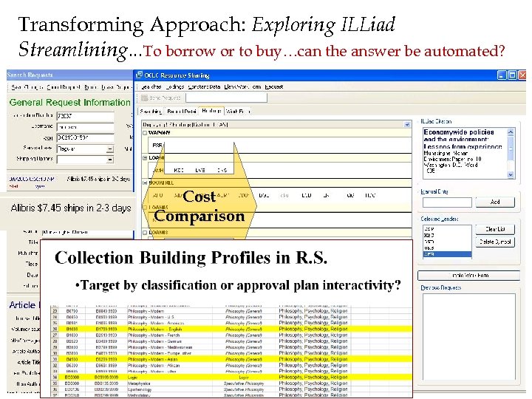
Task: Open the Blank Work Form menu
Action: (242, 87)
